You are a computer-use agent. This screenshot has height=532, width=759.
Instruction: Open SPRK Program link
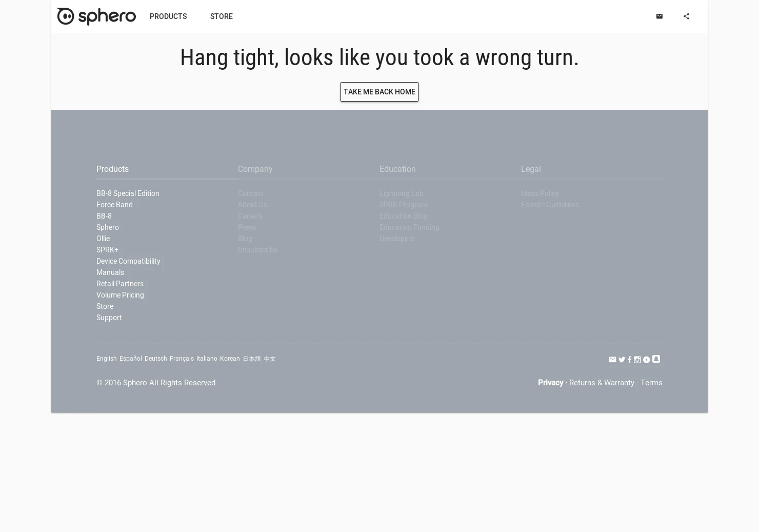(x=403, y=205)
